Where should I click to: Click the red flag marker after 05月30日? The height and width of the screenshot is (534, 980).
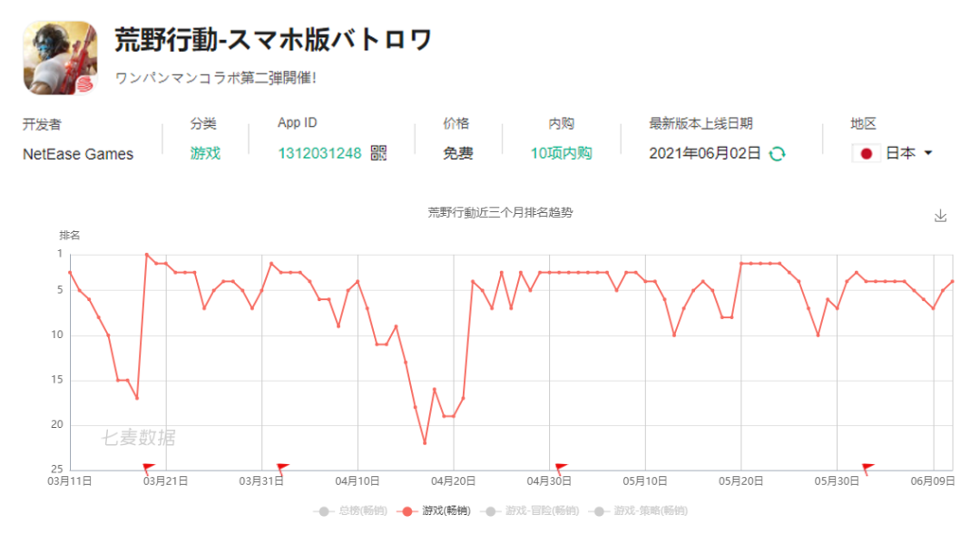867,469
